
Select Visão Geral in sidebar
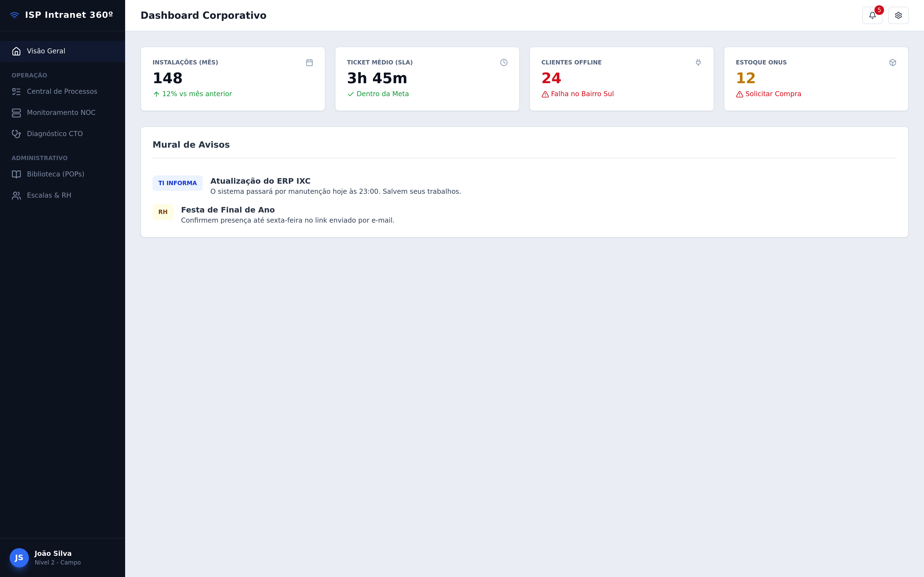click(46, 51)
